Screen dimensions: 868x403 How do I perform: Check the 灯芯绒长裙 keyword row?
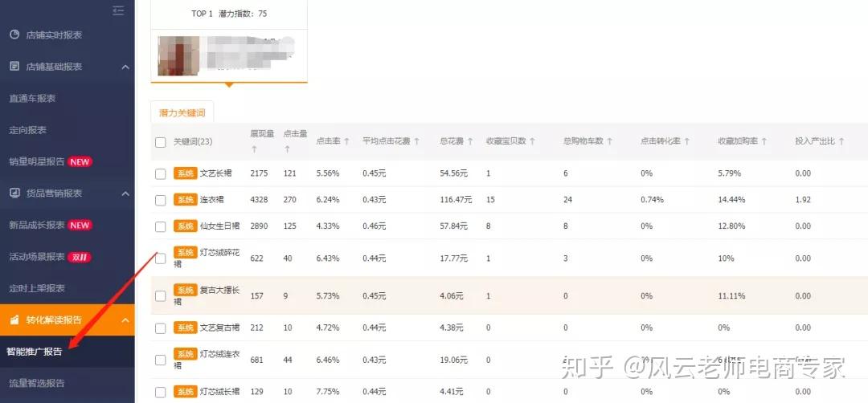point(161,393)
